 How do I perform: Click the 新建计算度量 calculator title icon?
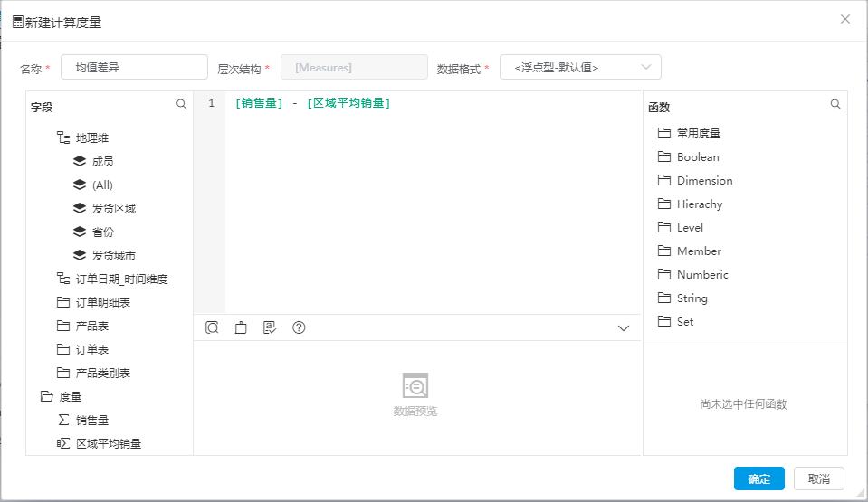(18, 22)
